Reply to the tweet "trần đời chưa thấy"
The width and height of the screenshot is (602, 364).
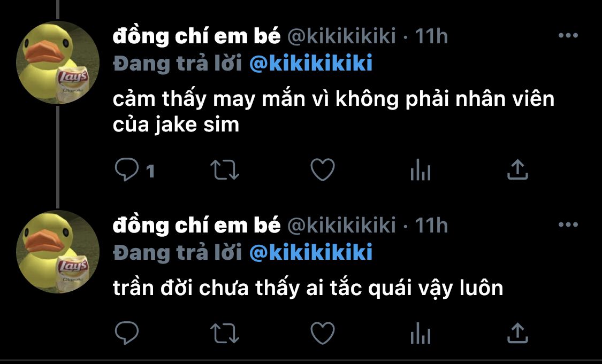click(x=127, y=333)
